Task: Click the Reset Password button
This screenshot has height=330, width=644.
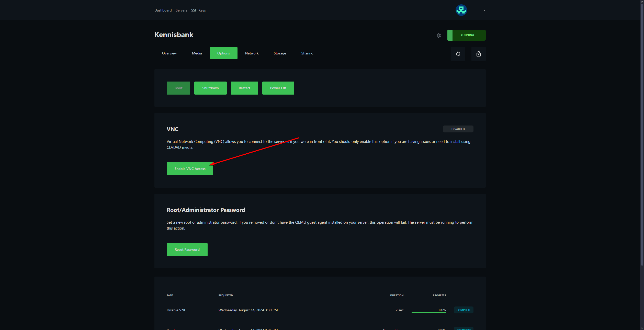Action: tap(187, 249)
